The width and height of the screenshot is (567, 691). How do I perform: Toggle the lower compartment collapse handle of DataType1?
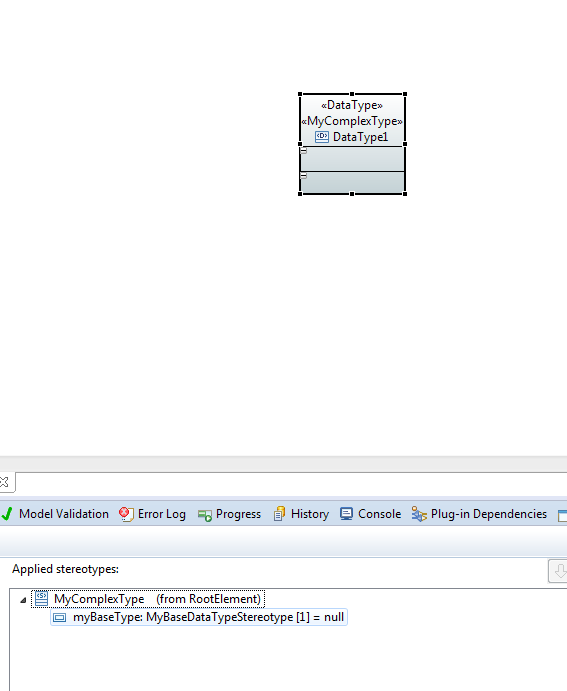(304, 176)
